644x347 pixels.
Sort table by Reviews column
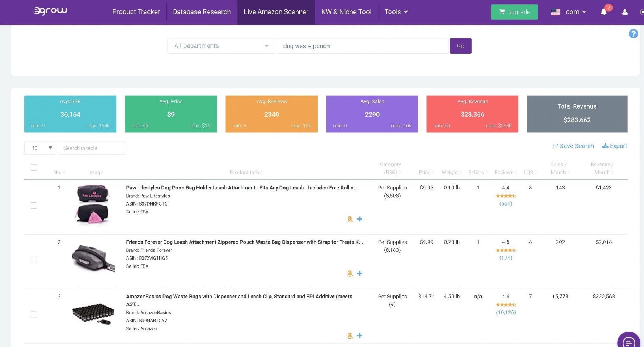pyautogui.click(x=506, y=172)
